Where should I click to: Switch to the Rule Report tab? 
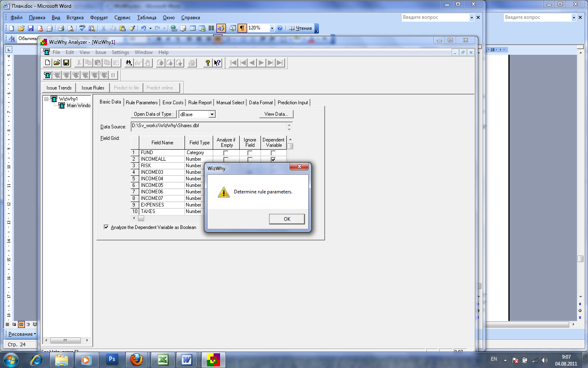pos(200,103)
